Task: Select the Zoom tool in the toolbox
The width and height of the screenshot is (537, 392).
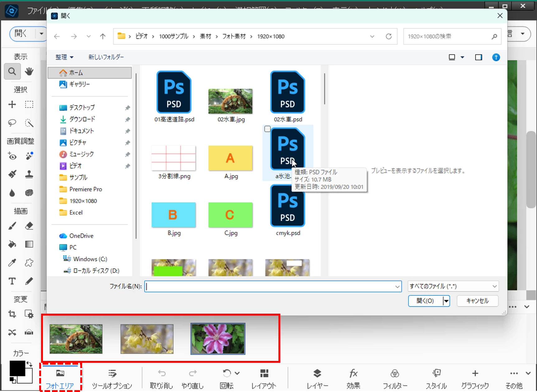Action: pyautogui.click(x=12, y=71)
